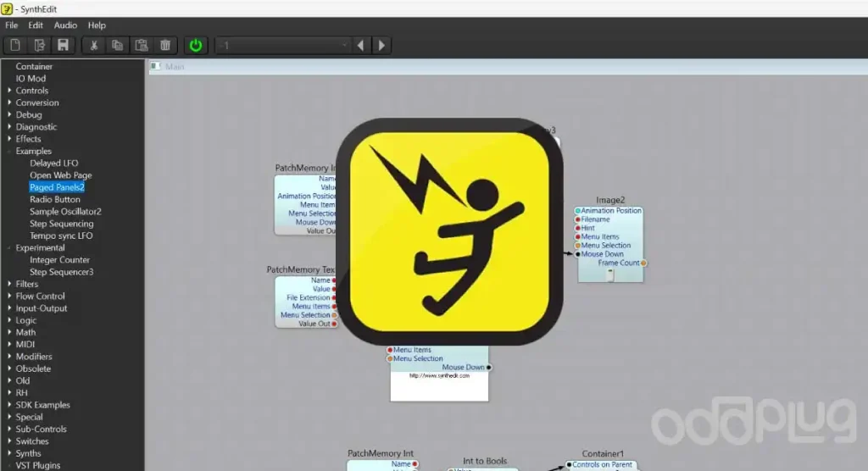Screen dimensions: 868x471
Task: Open the Audio menu
Action: click(65, 25)
